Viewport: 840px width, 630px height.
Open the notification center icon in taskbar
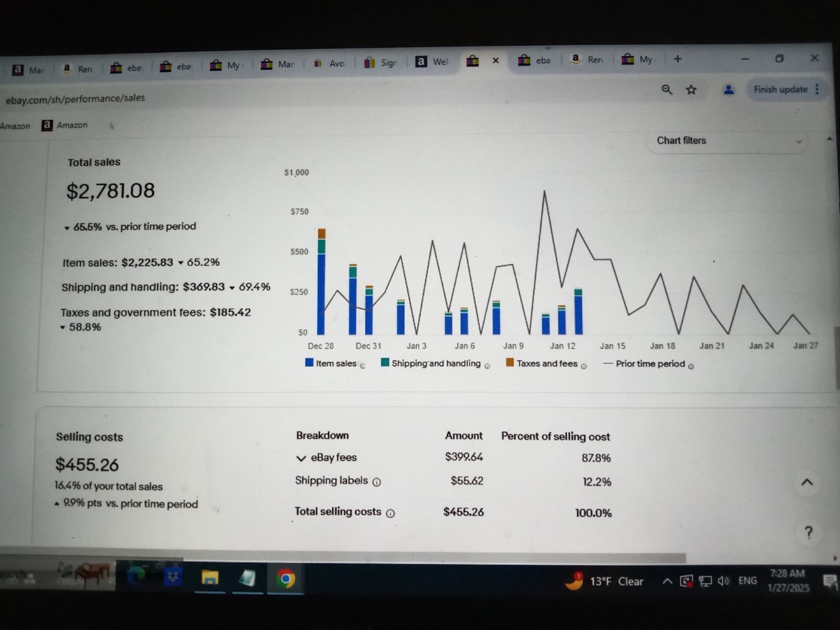pyautogui.click(x=831, y=582)
